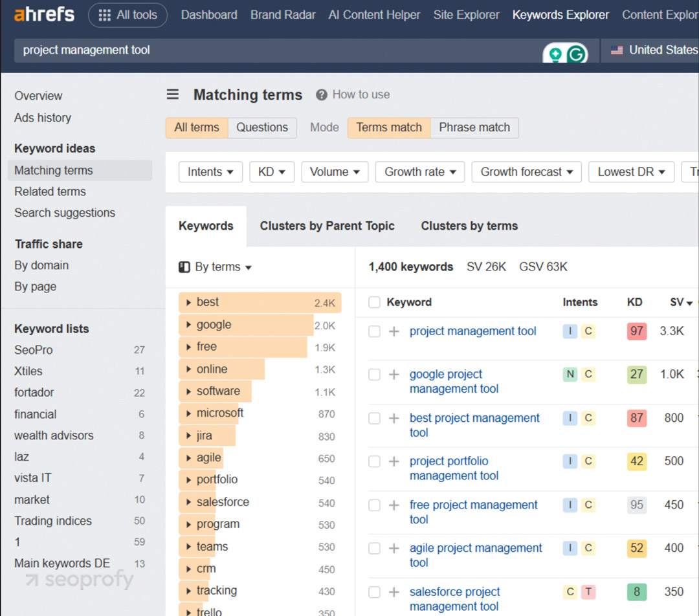Add 'best project management tool' with plus icon
Image resolution: width=699 pixels, height=616 pixels.
point(394,418)
